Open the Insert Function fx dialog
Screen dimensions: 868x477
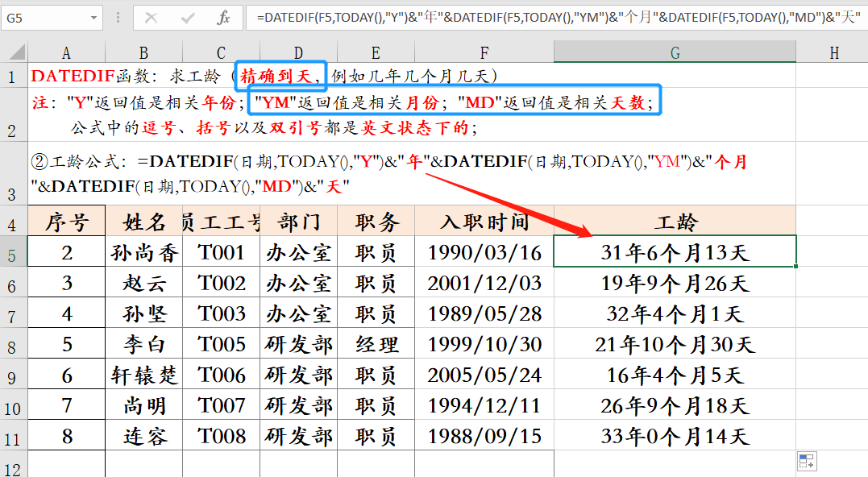pyautogui.click(x=223, y=19)
